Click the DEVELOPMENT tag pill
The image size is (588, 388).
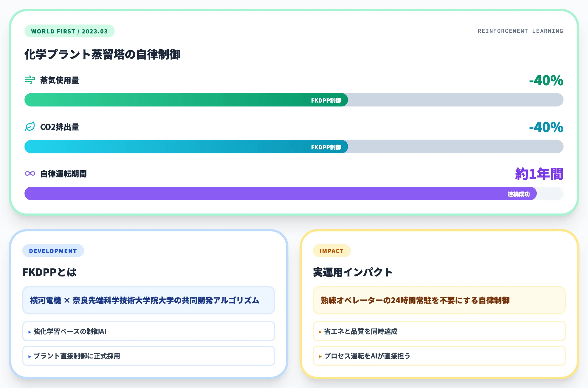53,251
